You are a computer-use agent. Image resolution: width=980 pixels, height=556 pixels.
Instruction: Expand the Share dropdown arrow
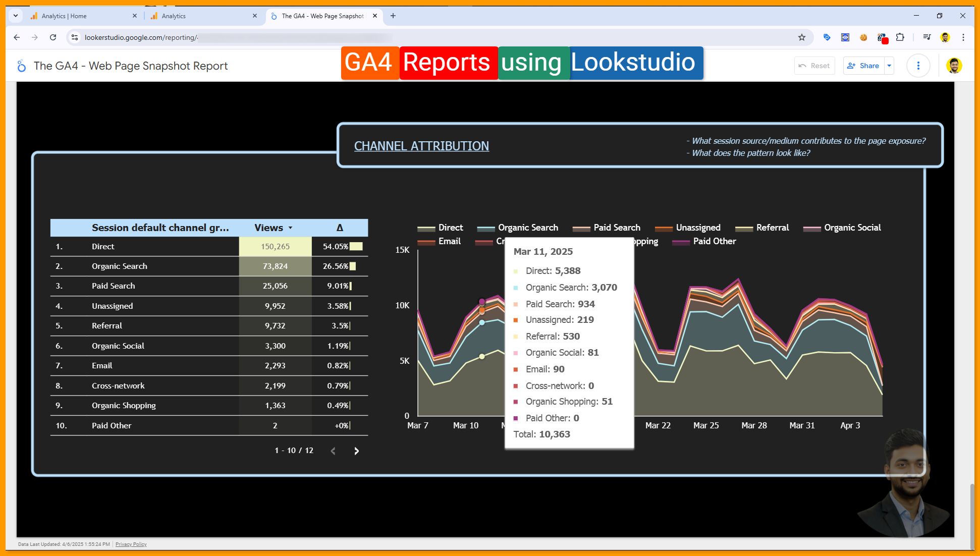click(x=889, y=66)
